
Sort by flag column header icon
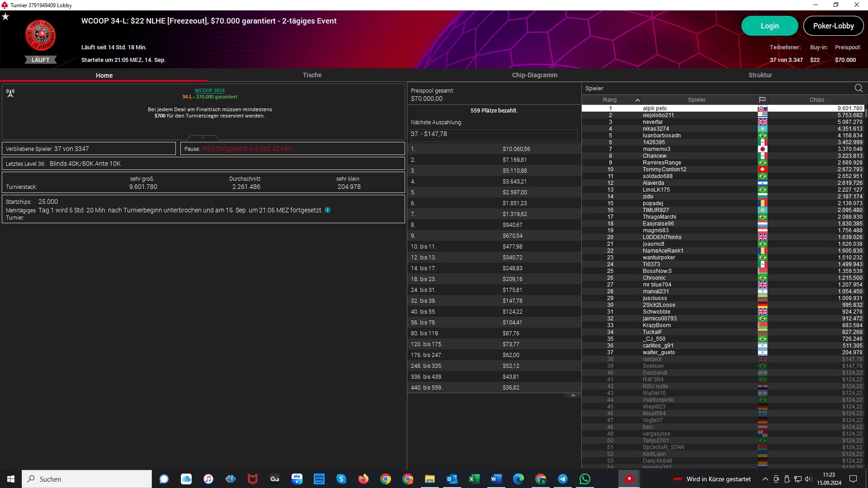(762, 100)
